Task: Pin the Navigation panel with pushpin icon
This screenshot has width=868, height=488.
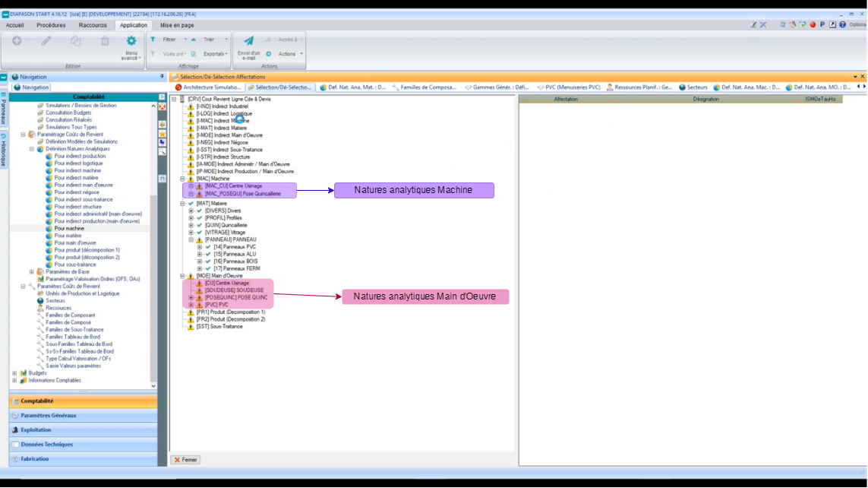Action: coord(161,77)
